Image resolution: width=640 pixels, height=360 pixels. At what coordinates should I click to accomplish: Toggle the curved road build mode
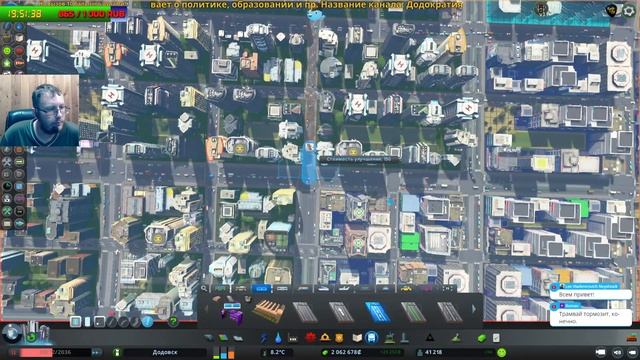[123, 322]
